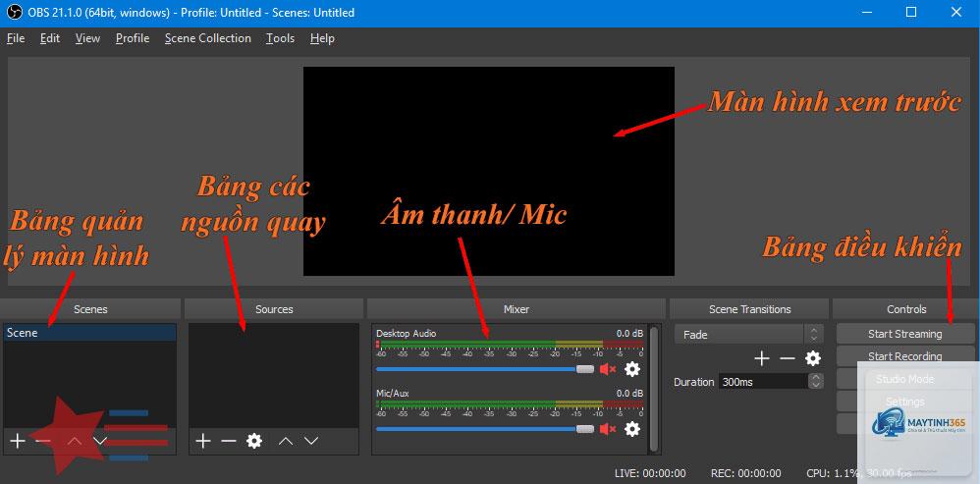Adjust the Mic/Aux volume slider
This screenshot has width=980, height=484.
[485, 429]
